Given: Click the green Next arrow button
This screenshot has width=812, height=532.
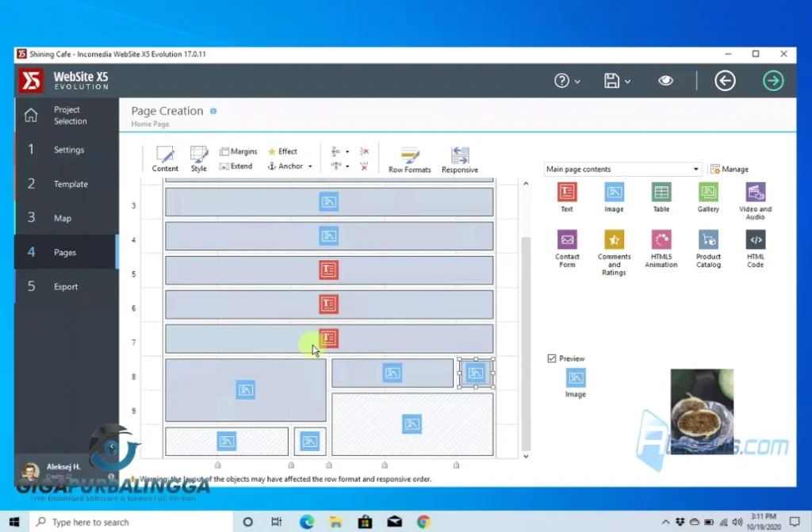Looking at the screenshot, I should point(772,81).
